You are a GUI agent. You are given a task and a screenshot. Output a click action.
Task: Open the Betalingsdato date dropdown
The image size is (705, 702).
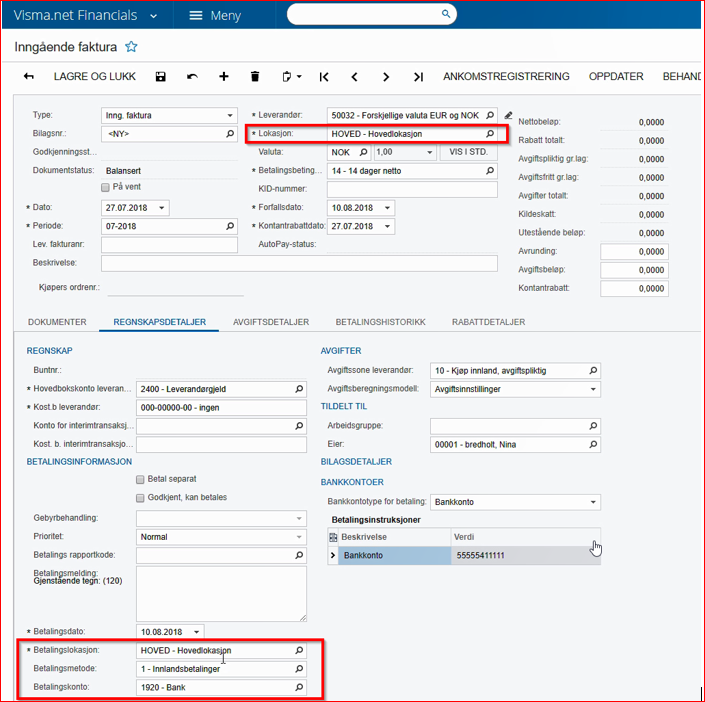pyautogui.click(x=196, y=632)
